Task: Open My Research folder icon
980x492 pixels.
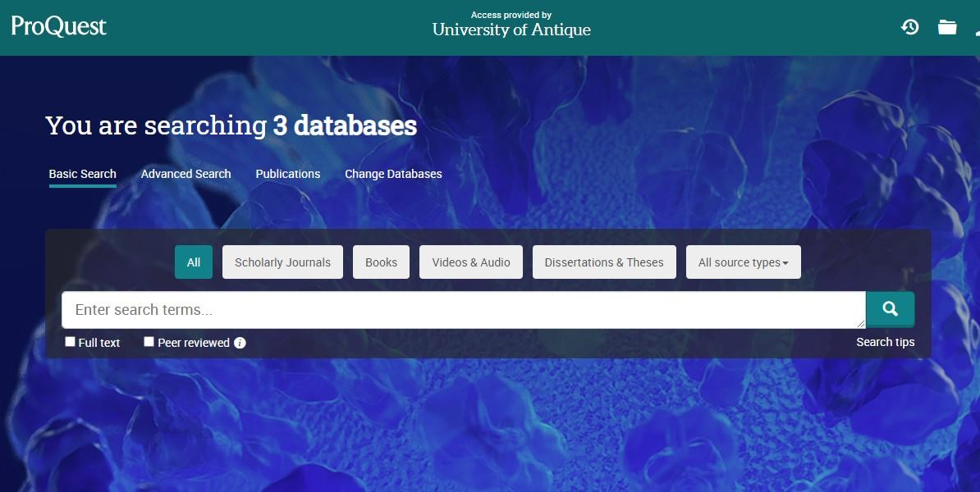Action: [947, 27]
